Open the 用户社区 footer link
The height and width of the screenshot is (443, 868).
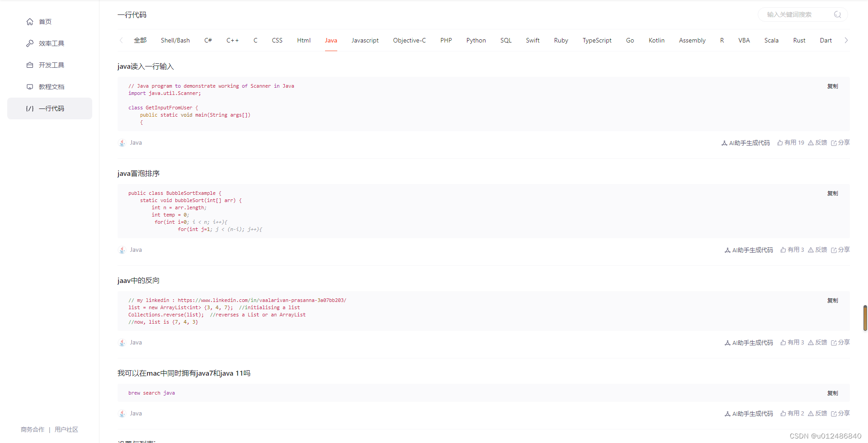[66, 429]
